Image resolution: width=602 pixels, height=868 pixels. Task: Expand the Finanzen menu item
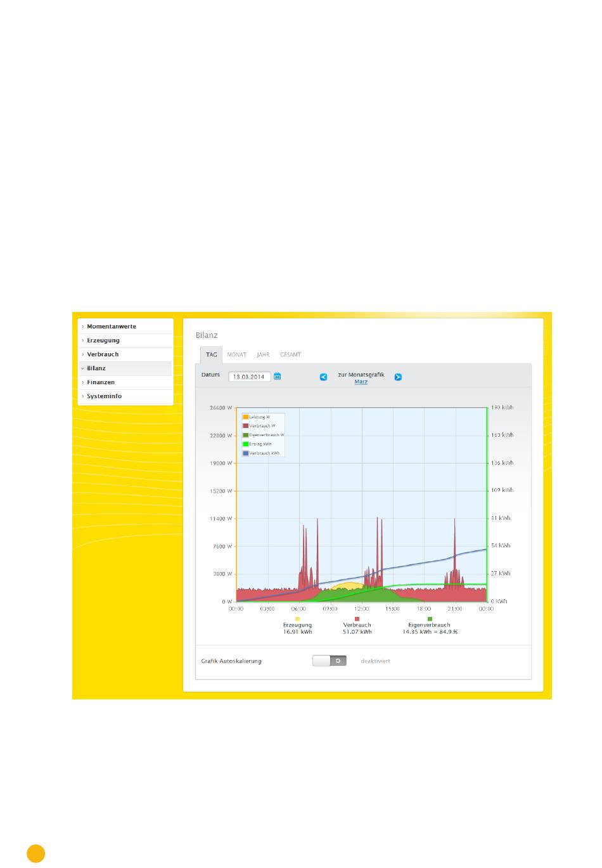pos(125,382)
